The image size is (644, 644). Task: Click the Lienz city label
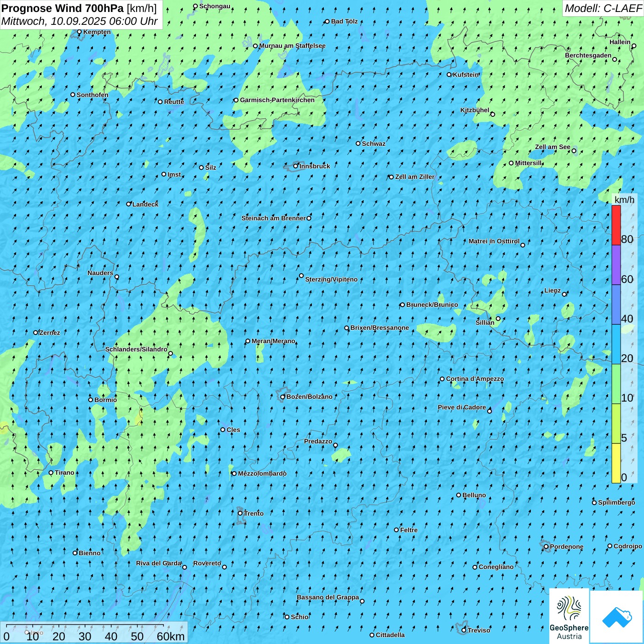point(552,291)
